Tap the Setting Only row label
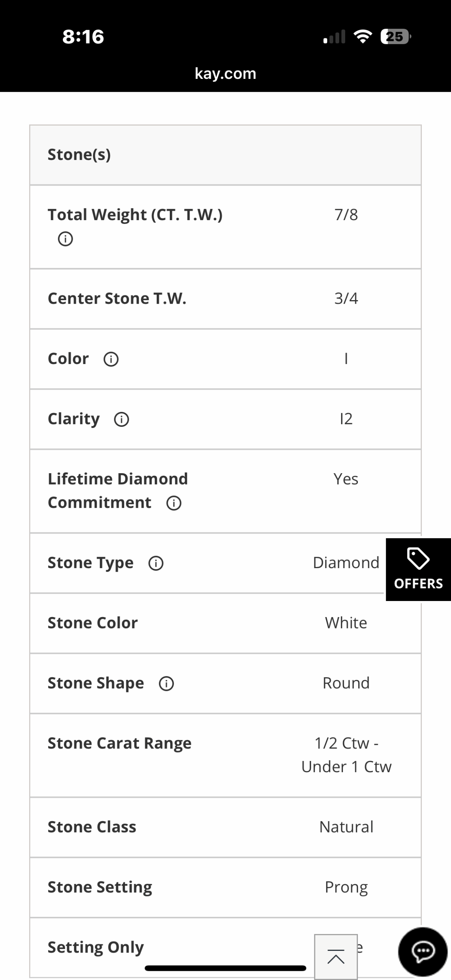 pyautogui.click(x=96, y=947)
